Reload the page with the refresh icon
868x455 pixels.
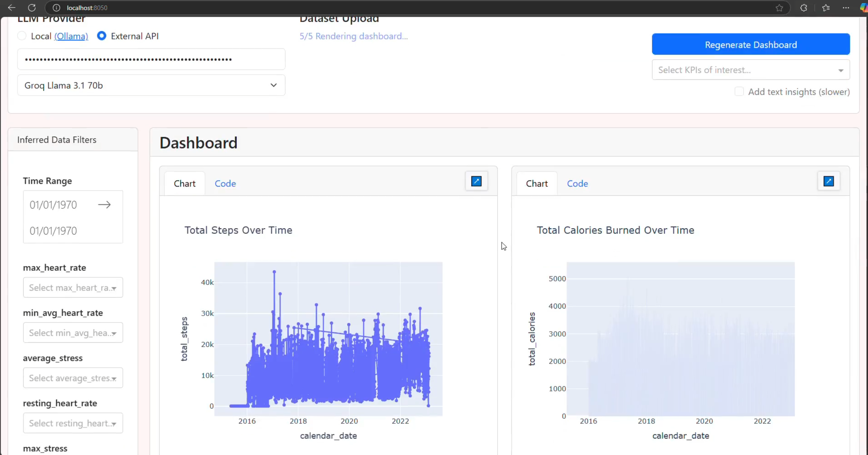point(32,8)
